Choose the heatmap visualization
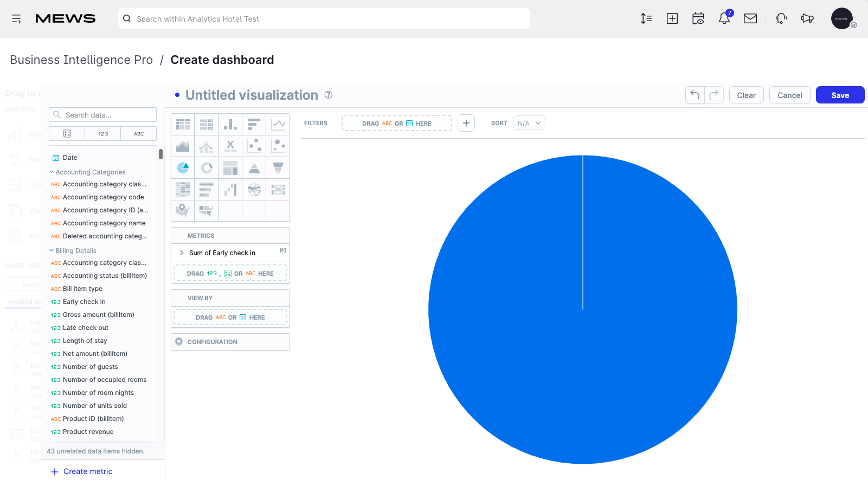The width and height of the screenshot is (868, 480). point(183,189)
